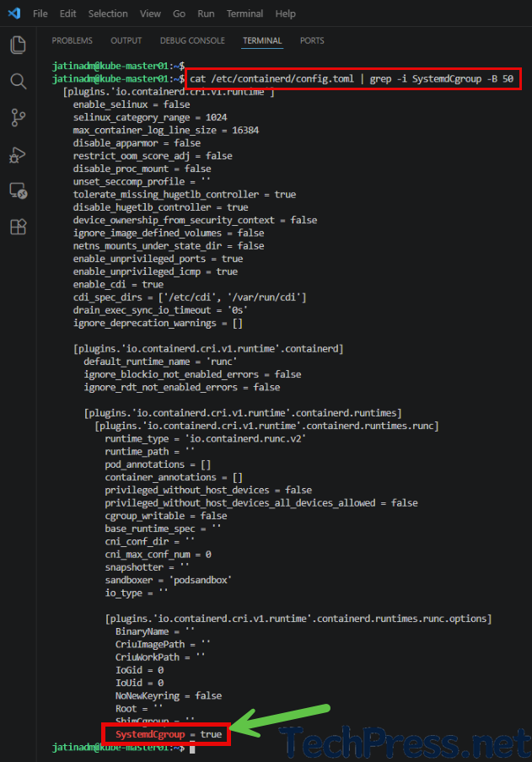Click the terminal cursor at the last prompt
Screen dimensions: 532x762
[x=192, y=749]
